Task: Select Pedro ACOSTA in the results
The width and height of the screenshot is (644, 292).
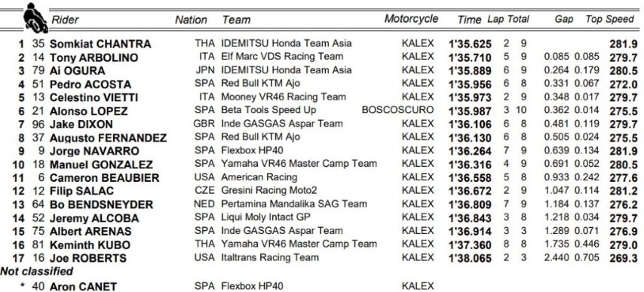Action: 90,85
